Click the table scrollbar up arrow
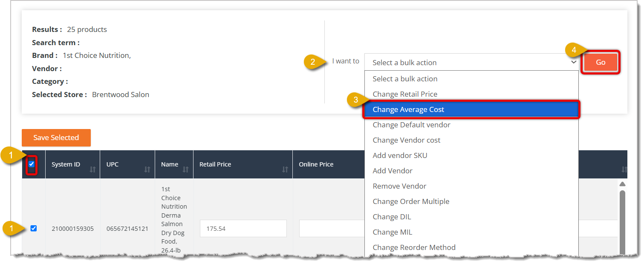Image resolution: width=644 pixels, height=264 pixels. pos(622,184)
